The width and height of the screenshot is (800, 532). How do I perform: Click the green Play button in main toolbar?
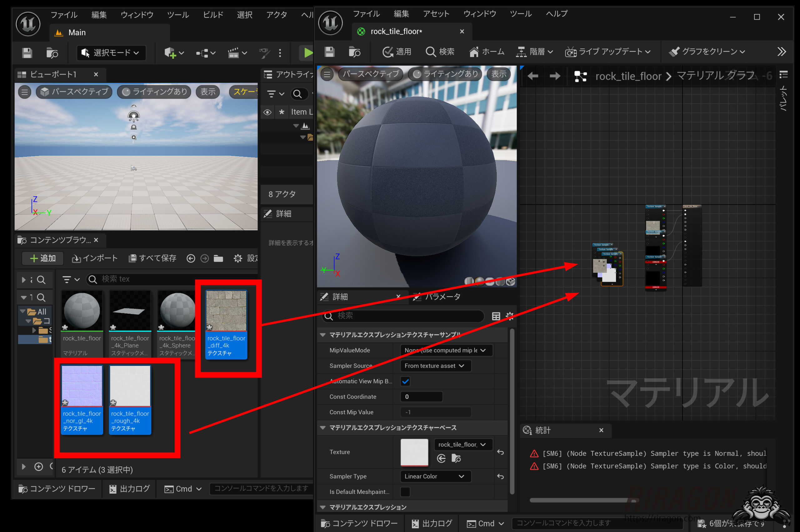pyautogui.click(x=307, y=52)
